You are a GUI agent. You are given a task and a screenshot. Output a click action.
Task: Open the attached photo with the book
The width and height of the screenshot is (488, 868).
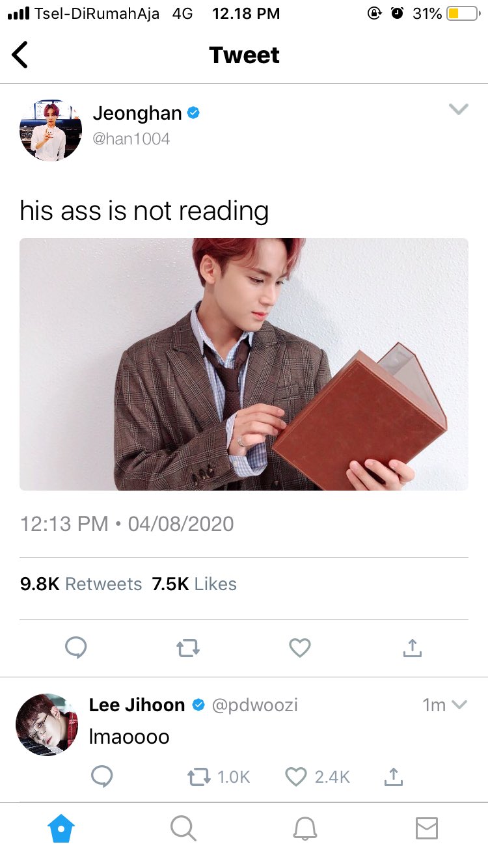tap(244, 364)
